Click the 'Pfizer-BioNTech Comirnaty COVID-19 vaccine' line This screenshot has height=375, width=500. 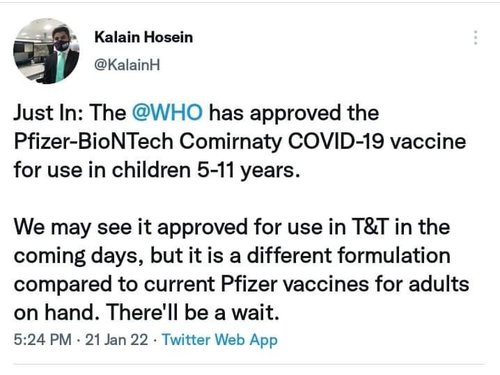240,141
